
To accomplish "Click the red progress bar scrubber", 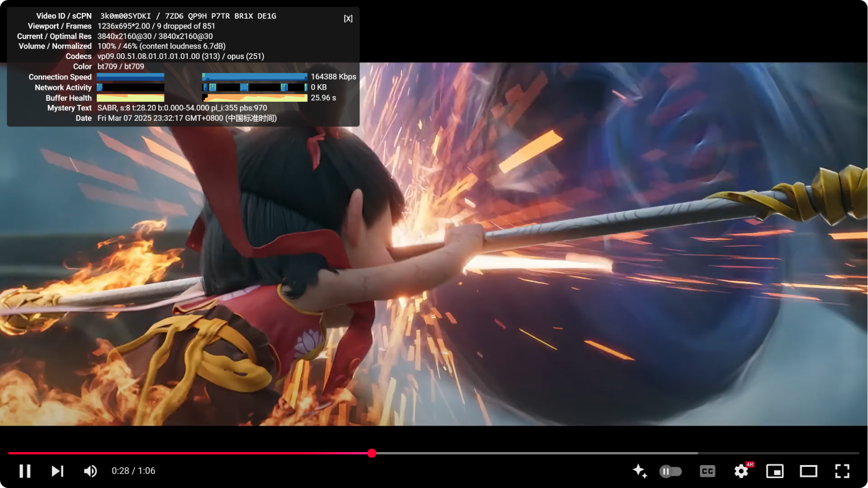I will click(x=372, y=453).
